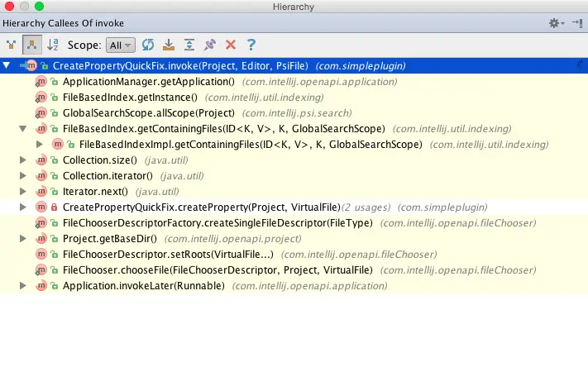This screenshot has height=367, width=588.
Task: Select CreatePropertyQuickFix.invoke root row
Action: [294, 65]
